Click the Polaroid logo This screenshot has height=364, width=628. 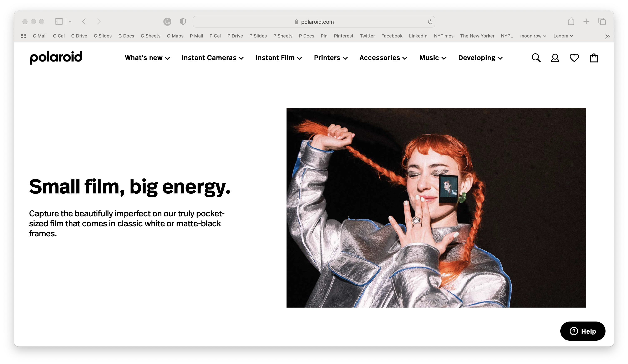coord(56,57)
